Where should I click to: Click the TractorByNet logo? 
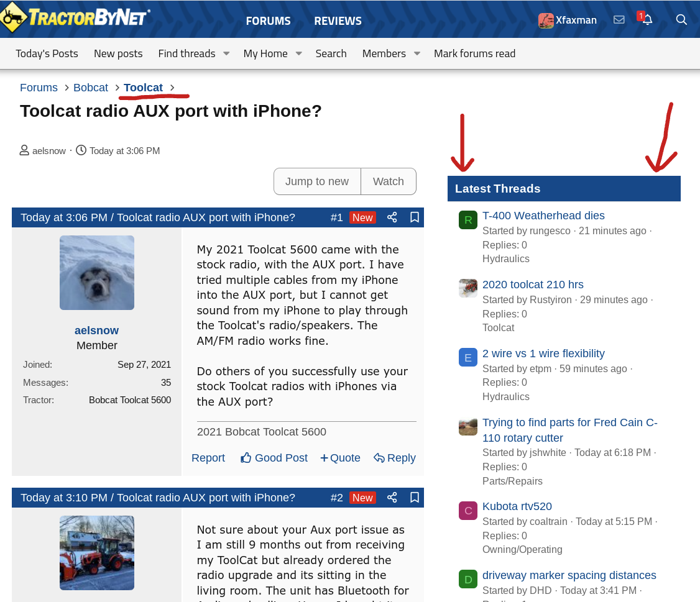76,17
